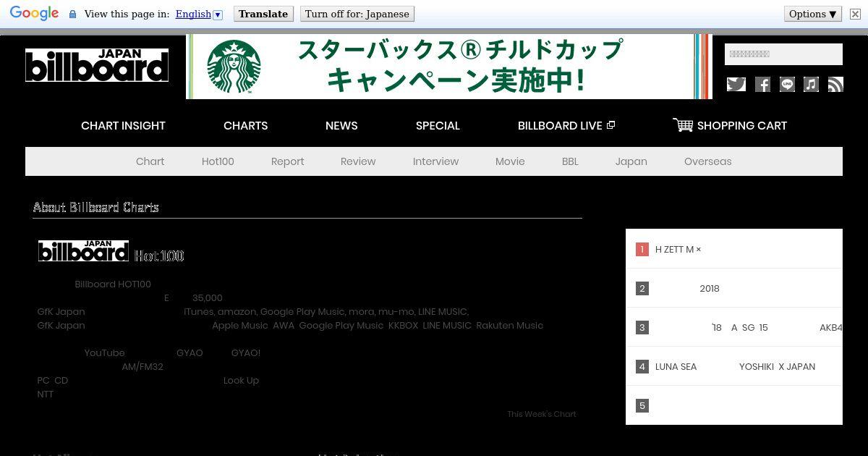
Task: Select the Japan sub-navigation tab
Action: [x=631, y=161]
